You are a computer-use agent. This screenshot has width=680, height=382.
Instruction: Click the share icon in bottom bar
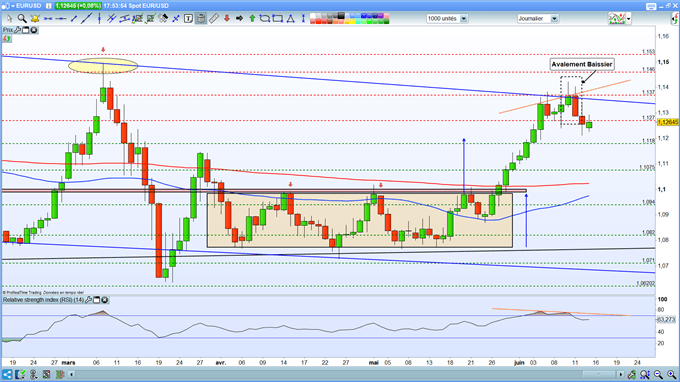point(7,374)
